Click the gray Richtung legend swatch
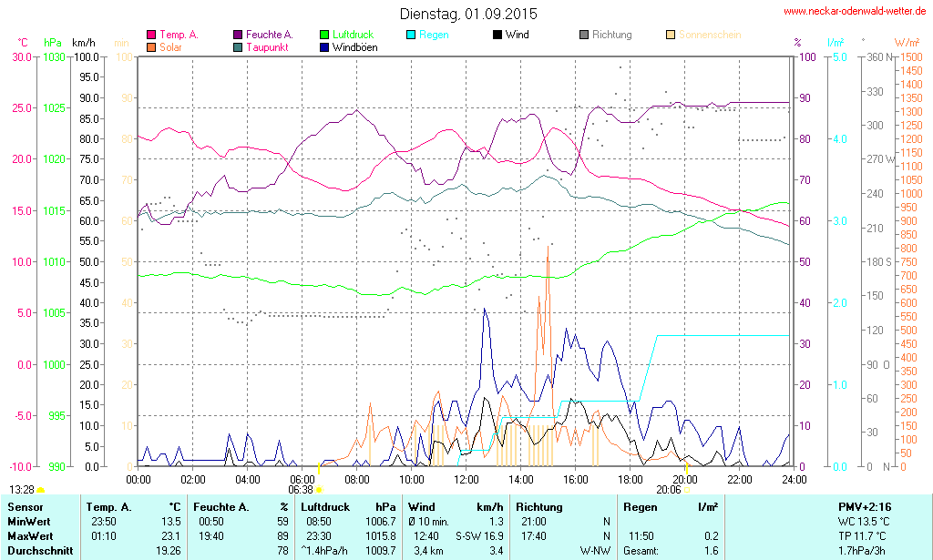 coord(584,35)
